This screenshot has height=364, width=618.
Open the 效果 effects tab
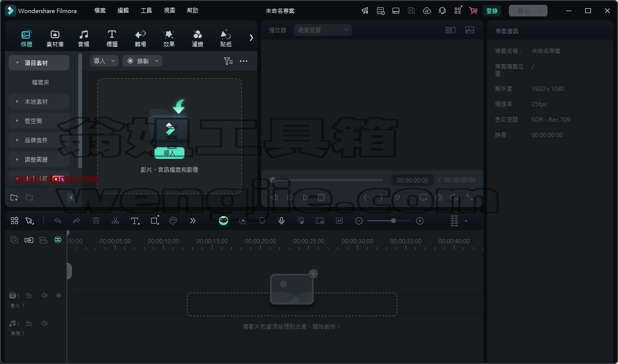coord(169,38)
